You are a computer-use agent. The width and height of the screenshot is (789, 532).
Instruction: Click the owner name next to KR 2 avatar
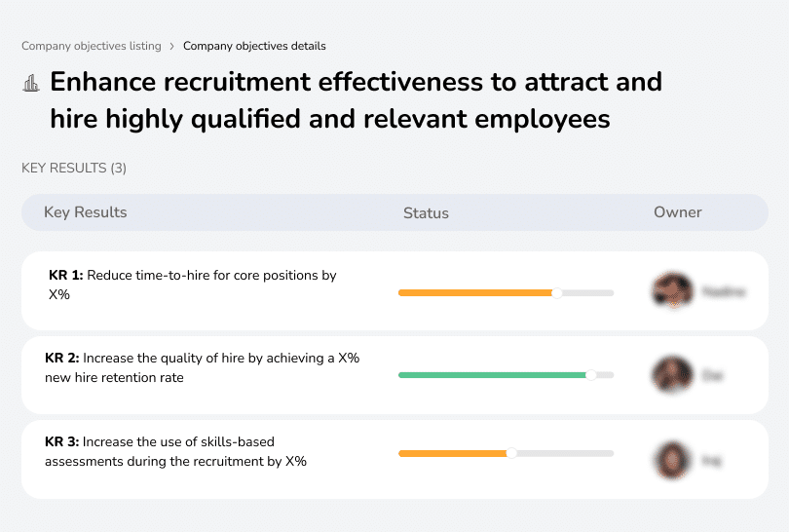click(x=713, y=375)
